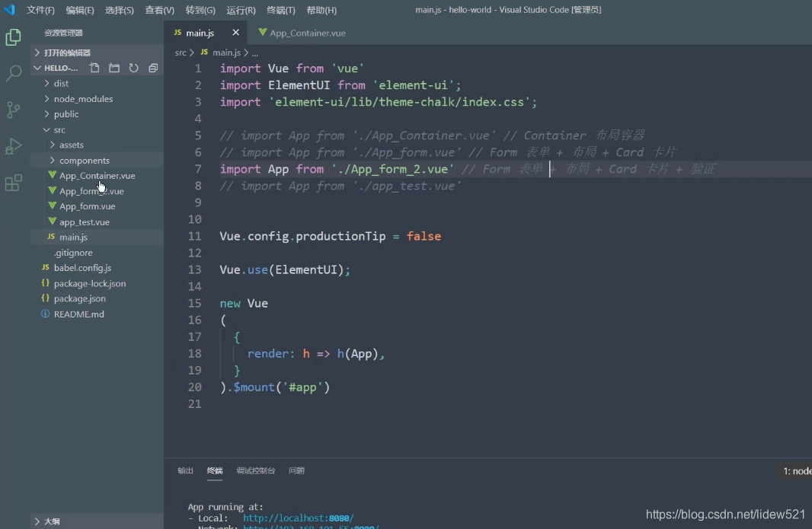Open the 运行(R) menu
Screen dimensions: 812x529
(241, 10)
